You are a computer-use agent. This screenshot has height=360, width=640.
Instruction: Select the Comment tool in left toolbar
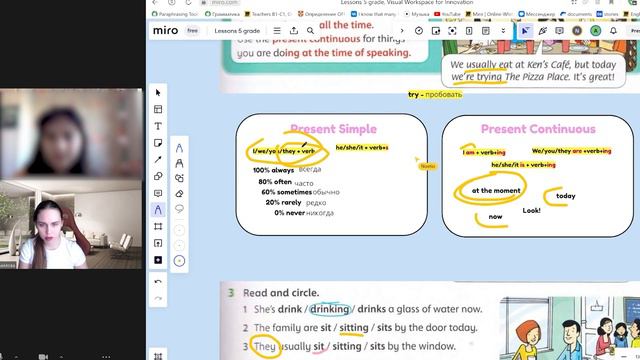[158, 193]
